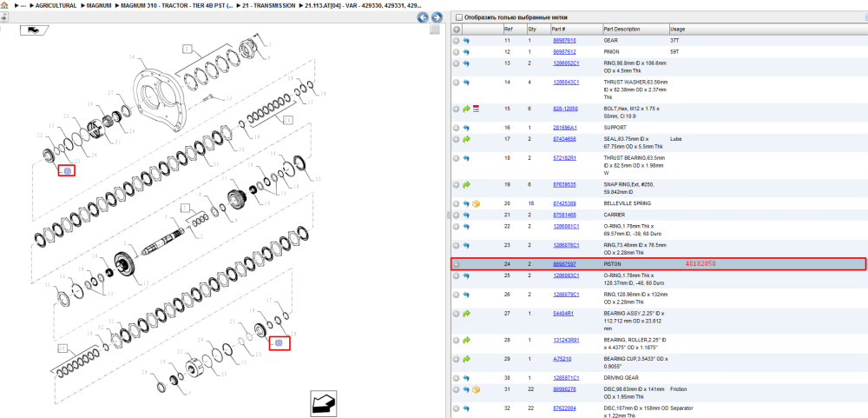Screen dimensions: 868x418
Task: Select 'THRUST WASHER' description cell
Action: 635,90
